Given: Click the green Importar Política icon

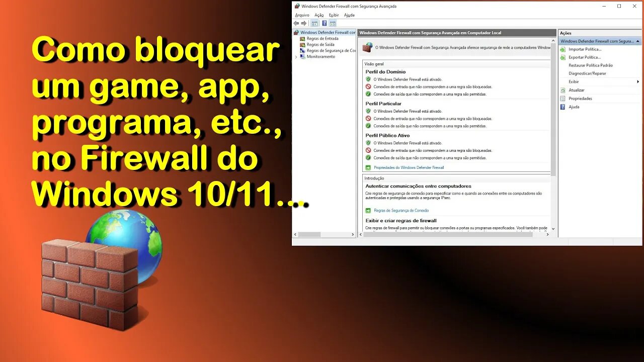Looking at the screenshot, I should pyautogui.click(x=563, y=49).
